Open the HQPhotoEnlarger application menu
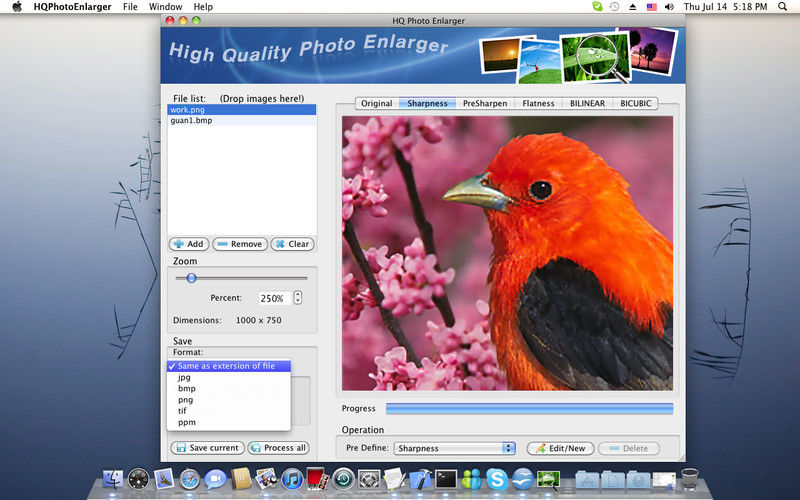This screenshot has height=500, width=800. click(x=72, y=7)
